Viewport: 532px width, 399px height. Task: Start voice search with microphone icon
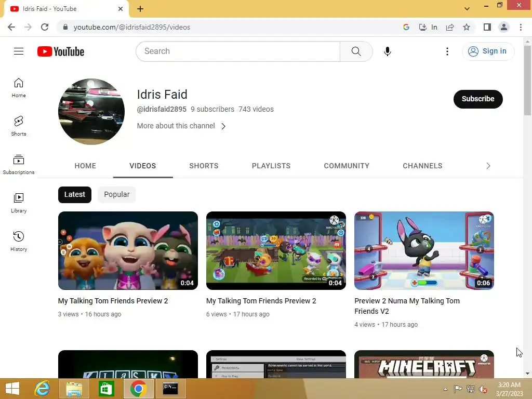tap(387, 51)
